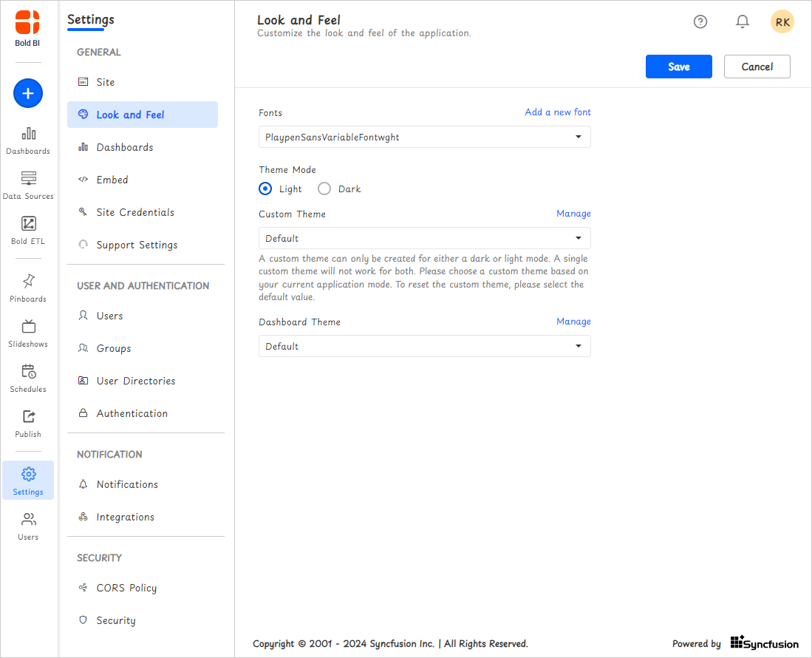Select the Schedules icon in sidebar
This screenshot has width=812, height=658.
27,379
